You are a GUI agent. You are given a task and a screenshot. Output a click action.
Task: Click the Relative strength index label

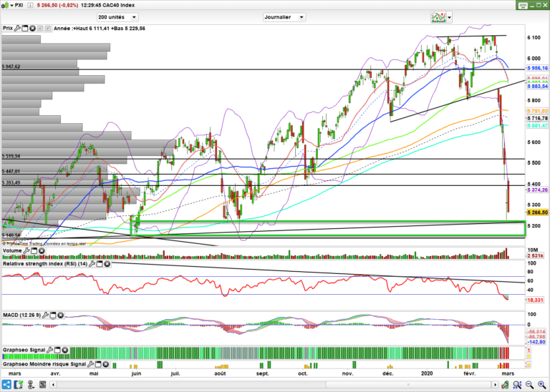[x=43, y=264]
